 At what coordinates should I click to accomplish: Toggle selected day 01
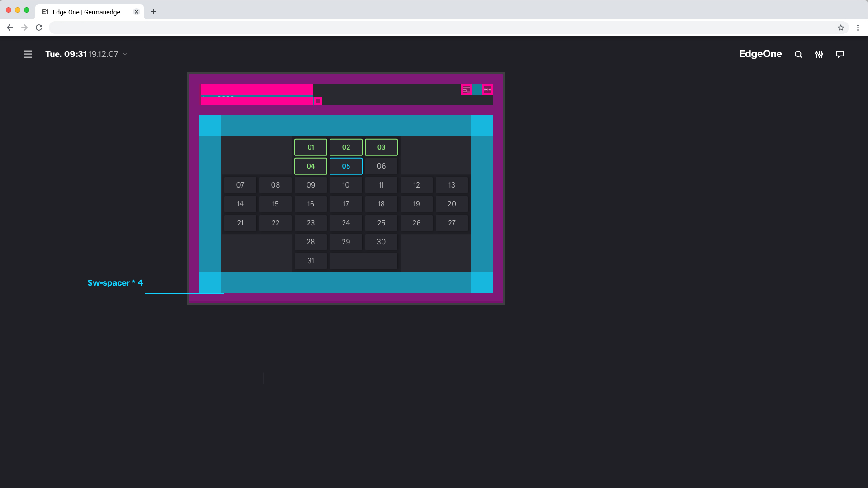[311, 147]
